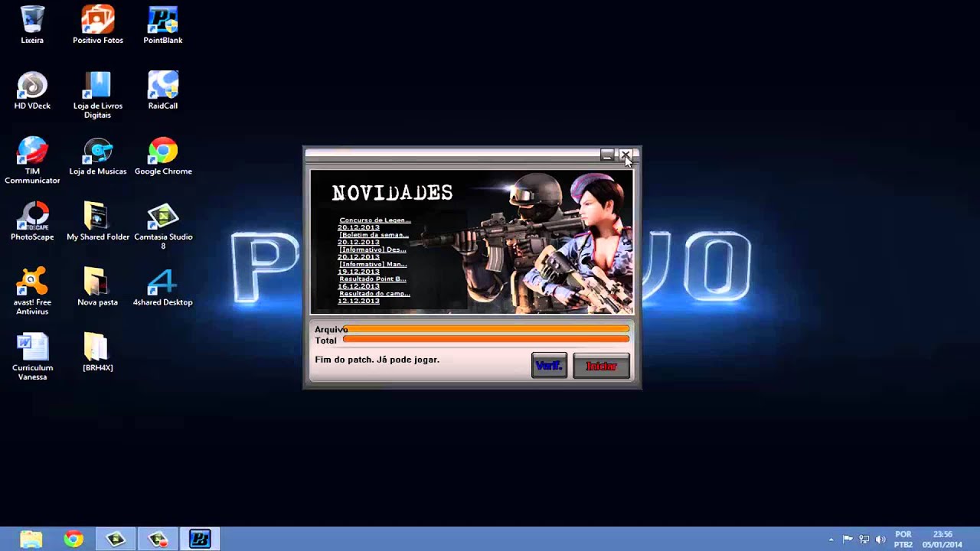Open '[Boletim da seman...' news link
Screen dimensions: 980x551
374,235
